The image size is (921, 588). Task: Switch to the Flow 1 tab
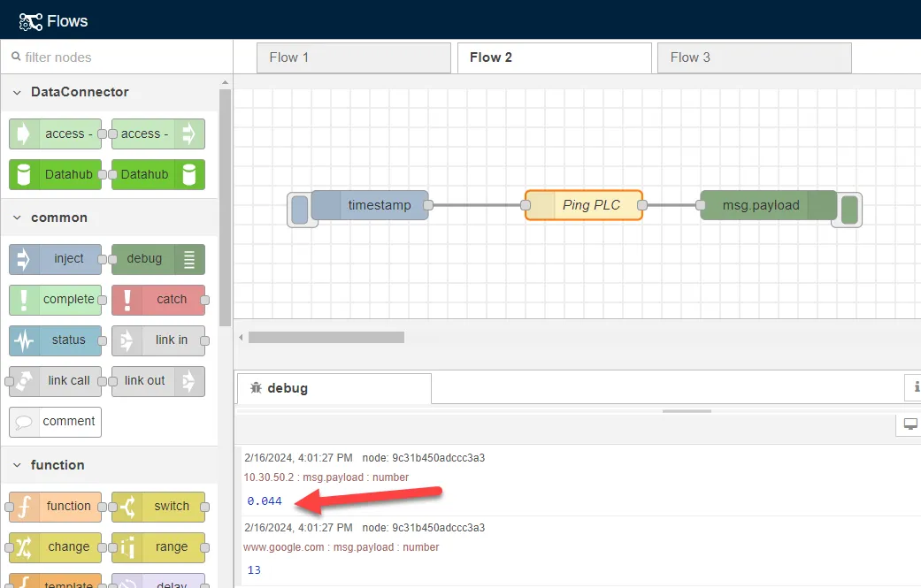pyautogui.click(x=353, y=57)
